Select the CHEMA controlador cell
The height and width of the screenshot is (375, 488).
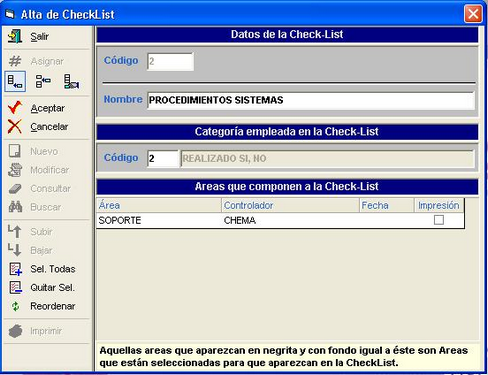click(290, 220)
